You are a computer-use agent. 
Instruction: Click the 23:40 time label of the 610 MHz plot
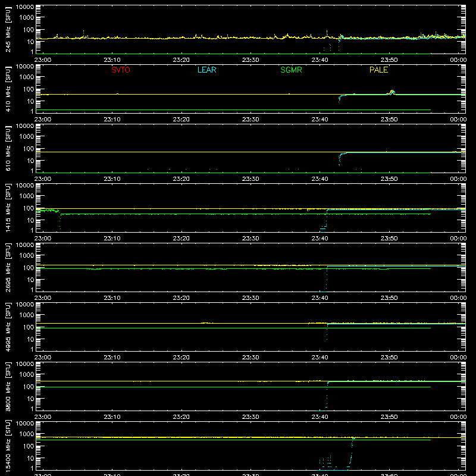[320, 179]
